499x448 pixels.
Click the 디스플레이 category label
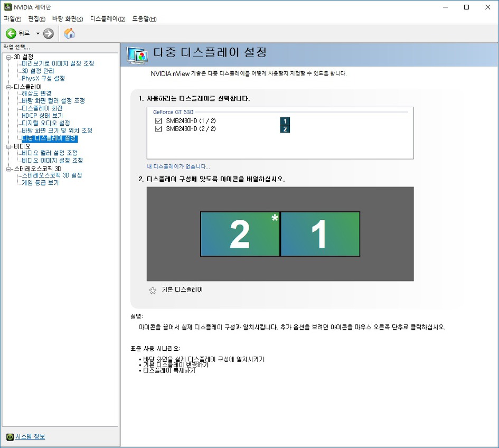tap(27, 87)
